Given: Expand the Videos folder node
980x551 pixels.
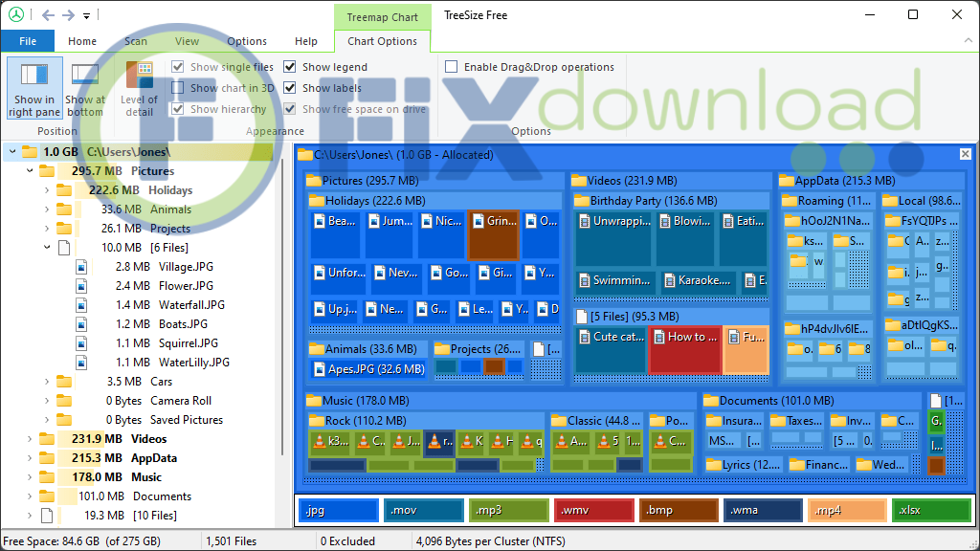Looking at the screenshot, I should [30, 439].
